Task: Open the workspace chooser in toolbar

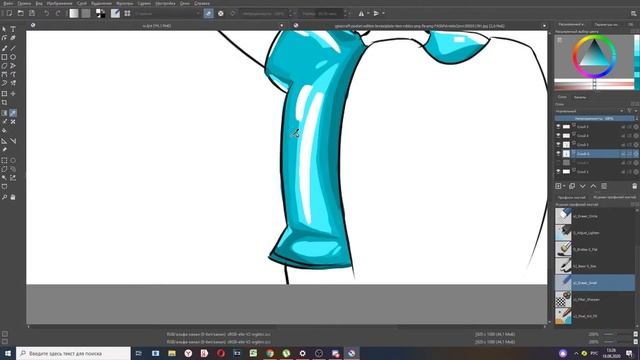Action: (x=634, y=13)
